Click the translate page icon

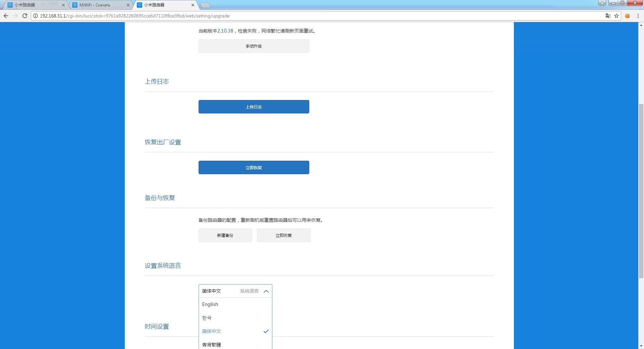pos(608,16)
